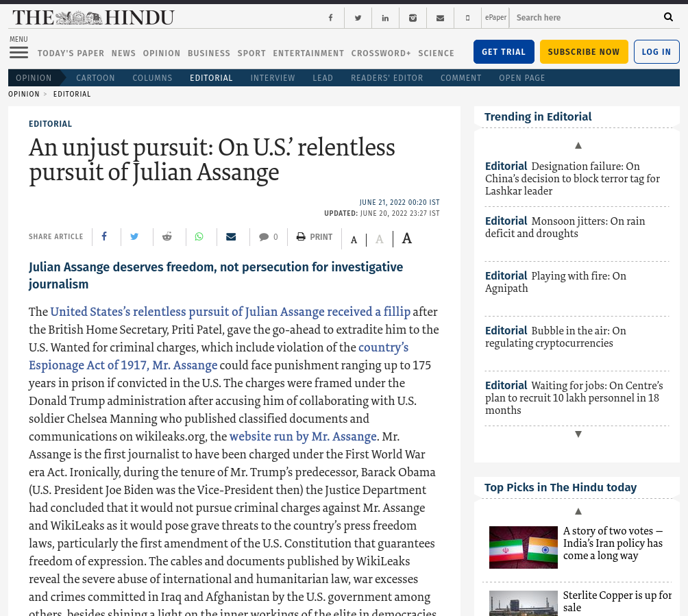This screenshot has width=688, height=616.
Task: Open The Hindu Twitter page in header
Action: coord(358,18)
